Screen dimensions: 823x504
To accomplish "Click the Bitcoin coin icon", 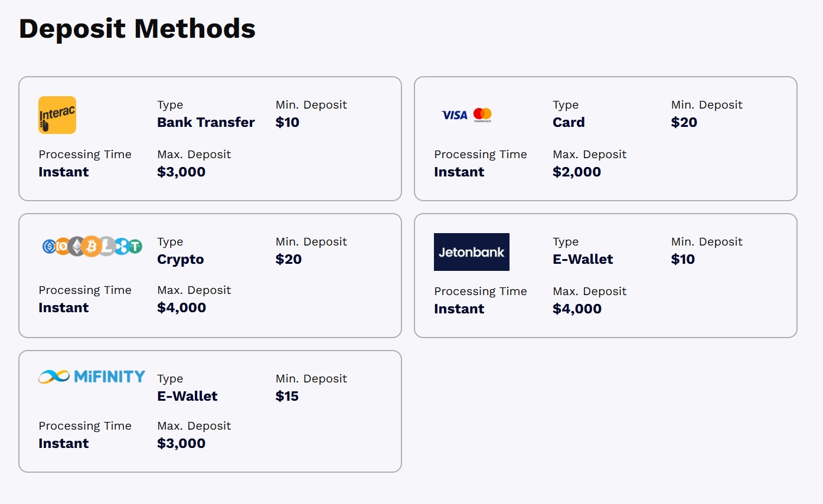I will click(x=92, y=246).
